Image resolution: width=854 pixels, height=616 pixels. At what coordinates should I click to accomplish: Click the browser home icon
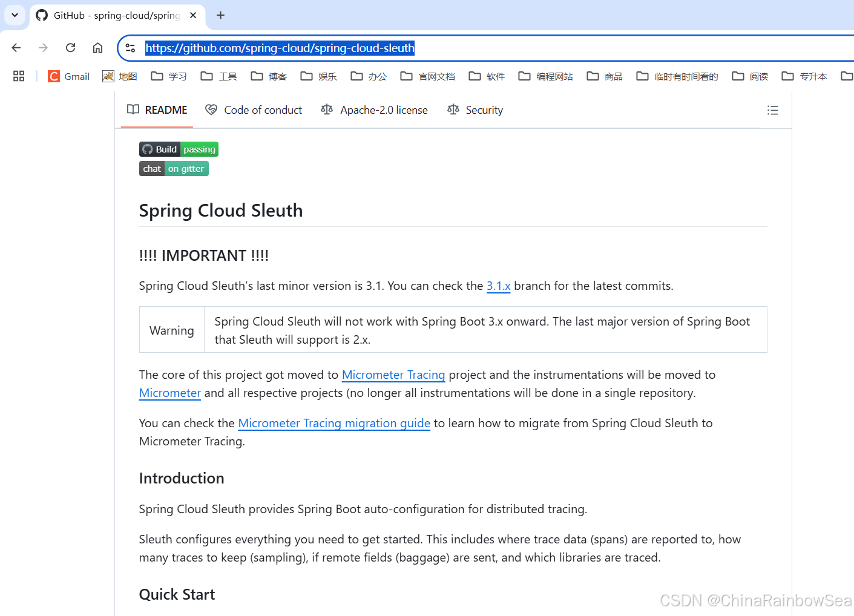(x=97, y=47)
